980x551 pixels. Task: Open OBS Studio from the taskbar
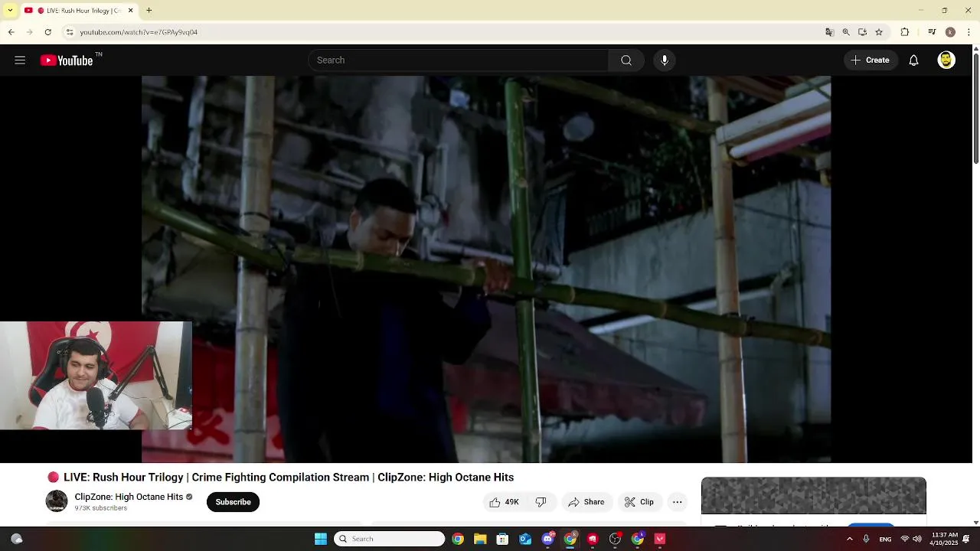point(615,539)
